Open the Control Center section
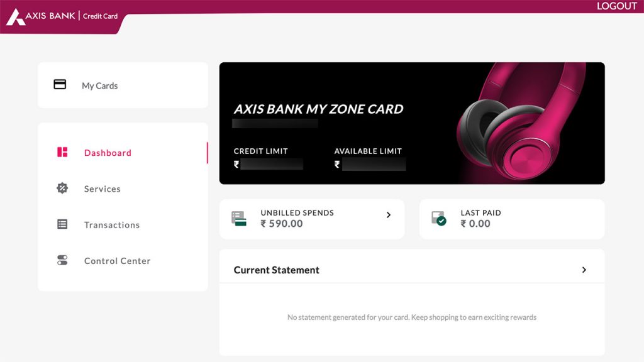The image size is (644, 362). pyautogui.click(x=117, y=260)
